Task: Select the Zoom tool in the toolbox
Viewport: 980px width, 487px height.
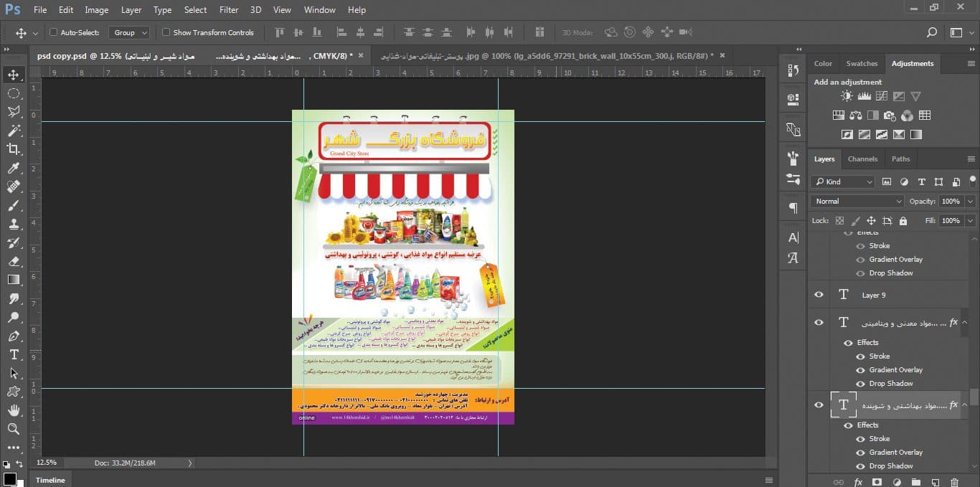Action: (x=14, y=429)
